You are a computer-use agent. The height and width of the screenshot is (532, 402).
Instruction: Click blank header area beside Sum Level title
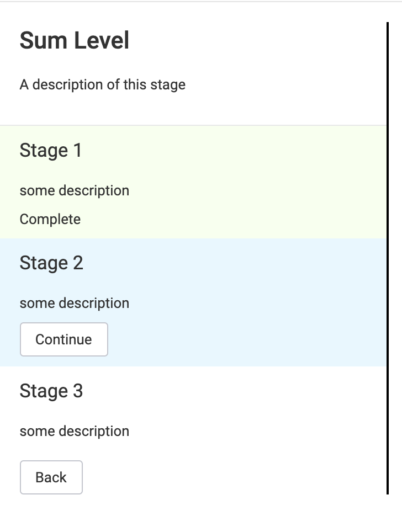coord(258,40)
